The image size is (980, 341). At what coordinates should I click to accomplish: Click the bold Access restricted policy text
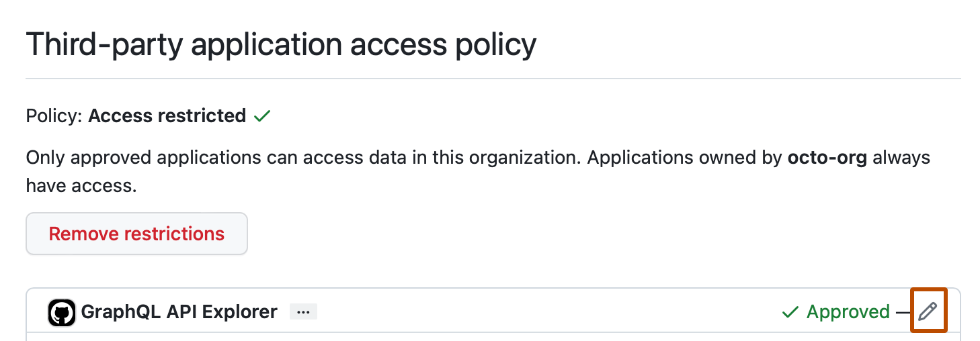pyautogui.click(x=167, y=116)
